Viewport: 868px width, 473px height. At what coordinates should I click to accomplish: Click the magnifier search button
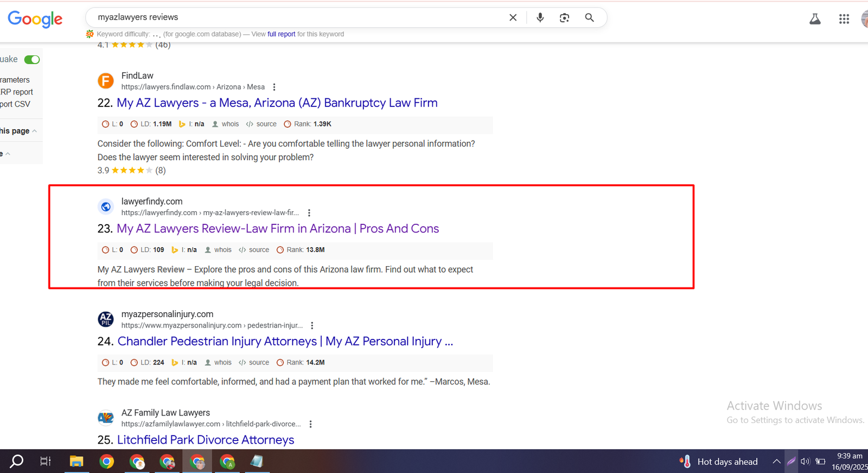coord(589,17)
